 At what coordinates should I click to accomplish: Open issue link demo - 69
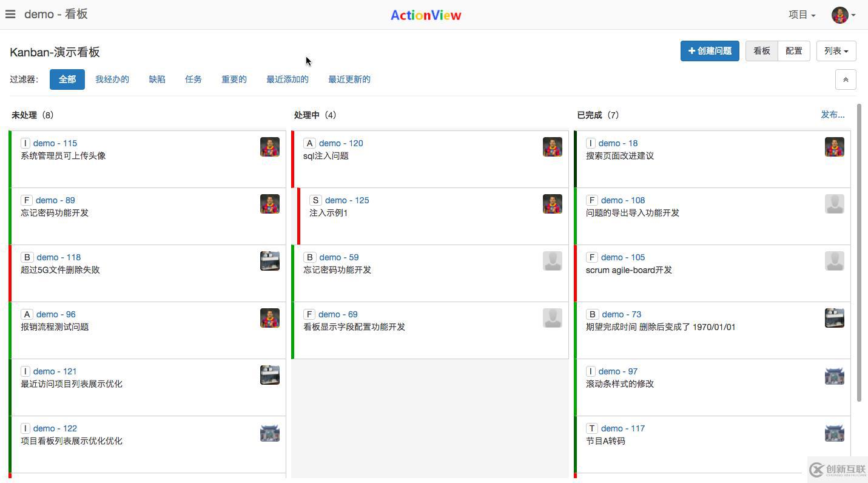point(338,314)
